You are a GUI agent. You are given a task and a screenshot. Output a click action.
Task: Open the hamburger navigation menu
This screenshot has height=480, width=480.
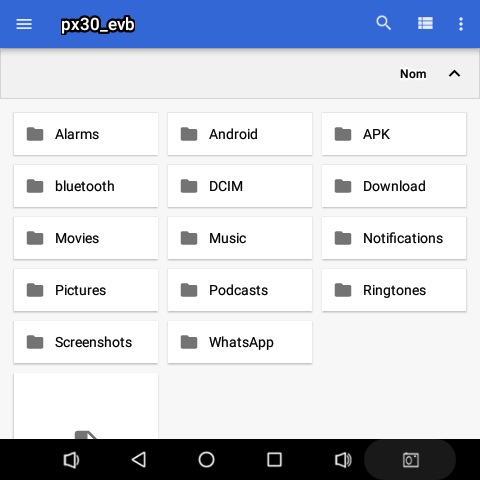click(24, 24)
